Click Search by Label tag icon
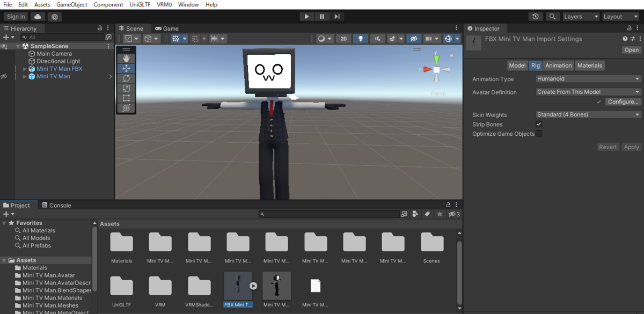Viewport: 644px width, 314px height. point(428,214)
